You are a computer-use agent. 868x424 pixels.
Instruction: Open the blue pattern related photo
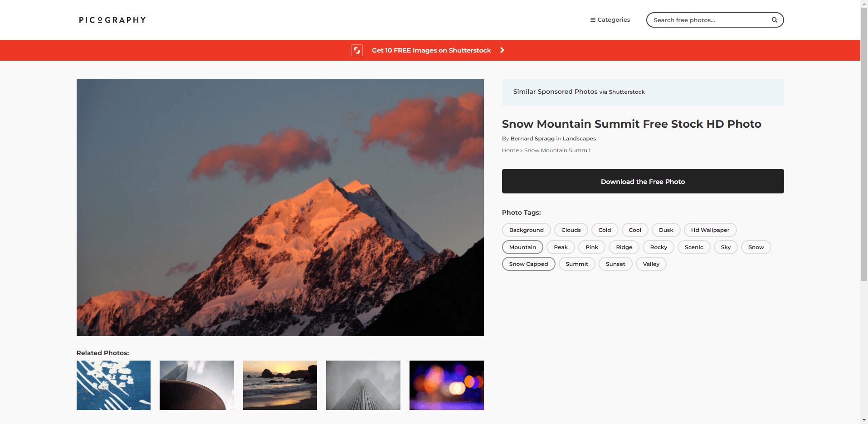(113, 385)
